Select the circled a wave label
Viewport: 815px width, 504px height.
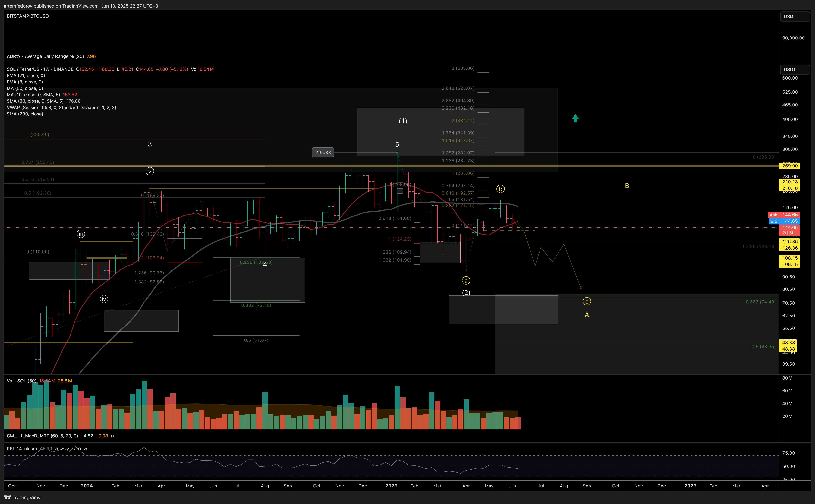point(466,281)
